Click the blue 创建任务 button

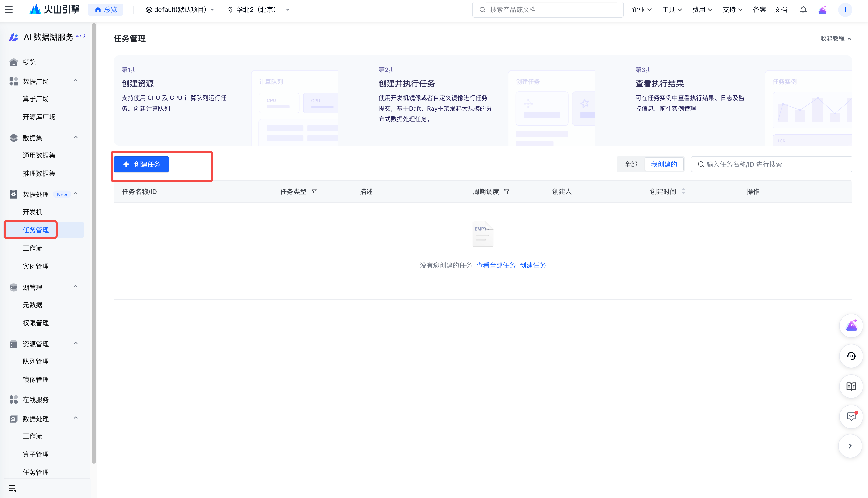[141, 164]
